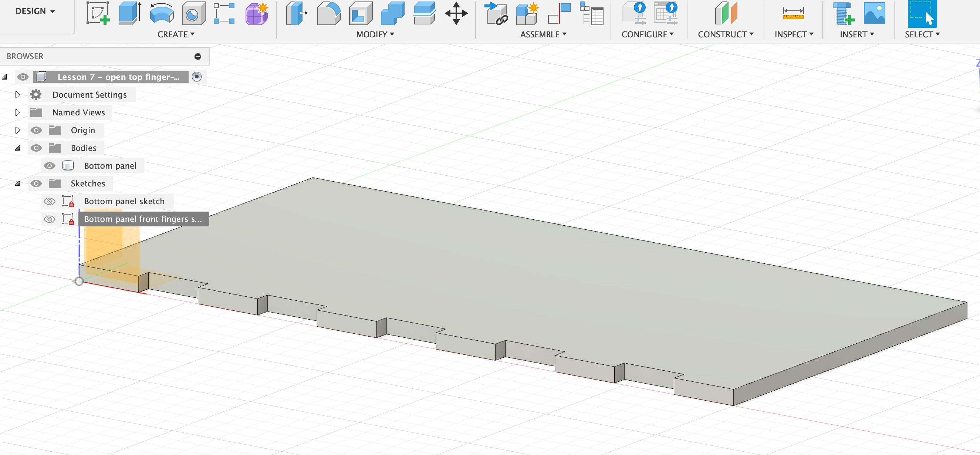Select the Shell tool icon
This screenshot has width=980, height=455.
coord(360,14)
